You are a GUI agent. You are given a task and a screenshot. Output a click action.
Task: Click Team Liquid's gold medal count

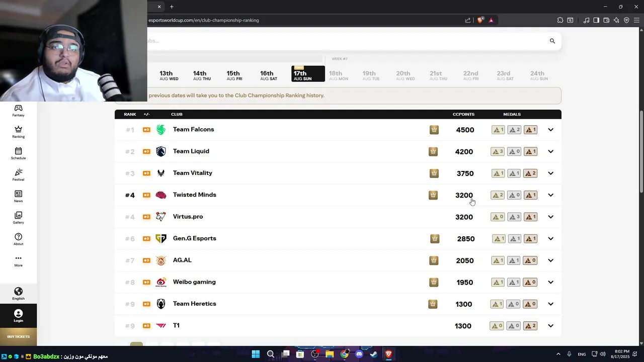point(498,151)
